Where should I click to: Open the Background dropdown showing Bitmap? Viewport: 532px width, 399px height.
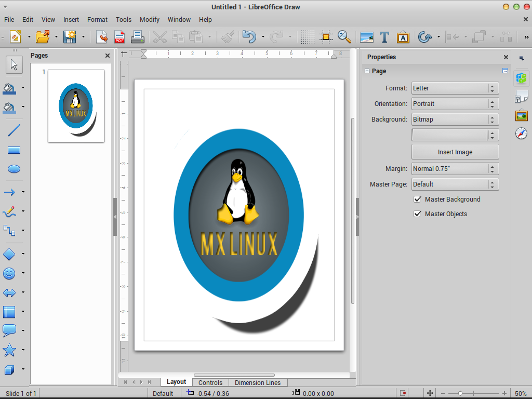click(455, 119)
